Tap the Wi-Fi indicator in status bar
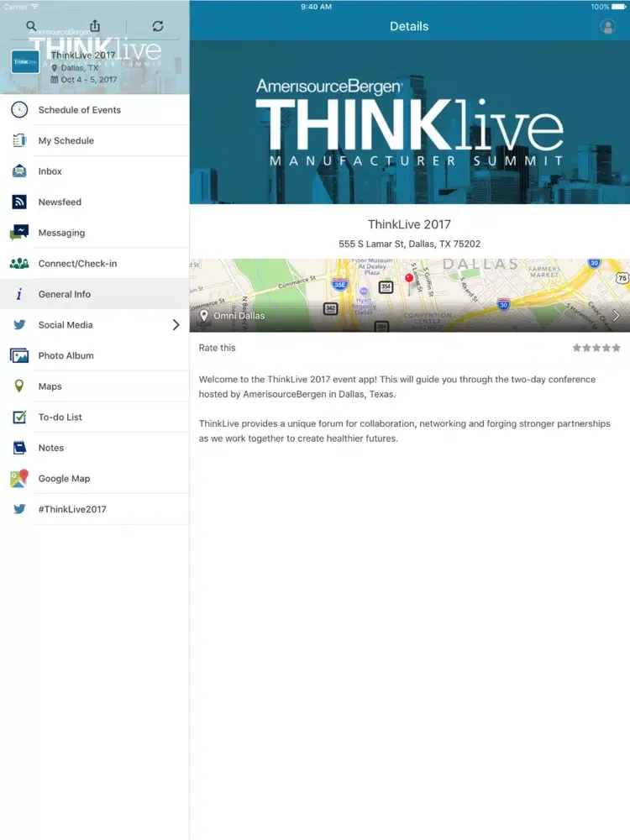 coord(34,7)
